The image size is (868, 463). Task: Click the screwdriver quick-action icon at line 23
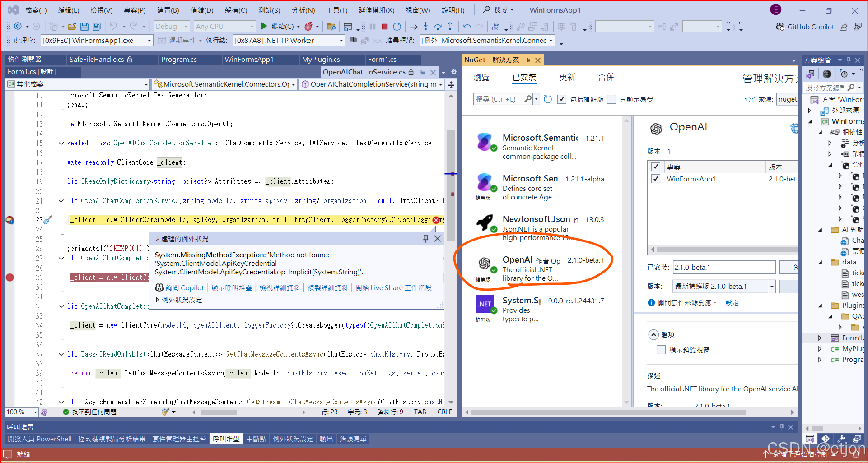(48, 220)
